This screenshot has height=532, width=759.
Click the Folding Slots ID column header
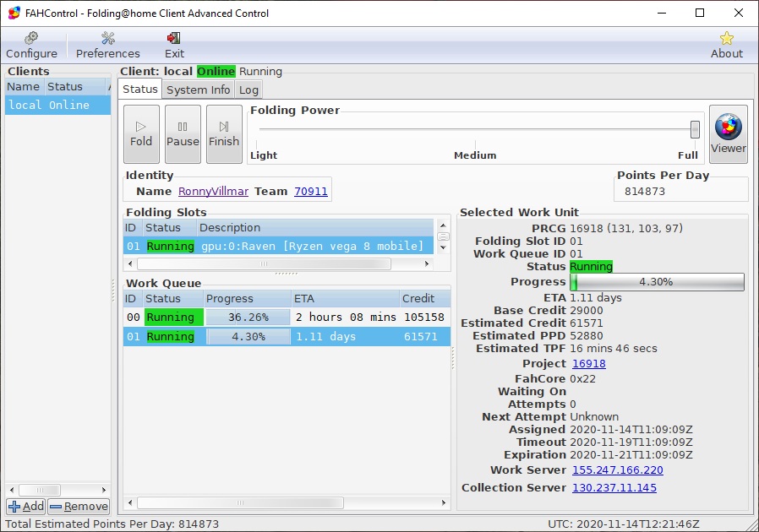(133, 228)
